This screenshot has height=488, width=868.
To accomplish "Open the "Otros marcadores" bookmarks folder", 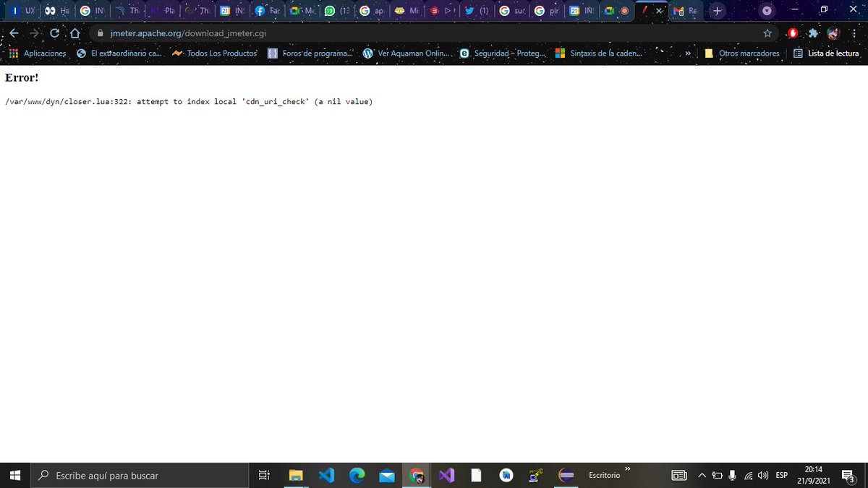I will click(x=742, y=53).
